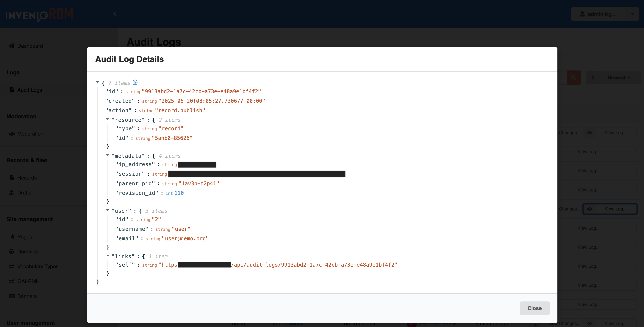
Task: Collapse the "resource" object
Action: pyautogui.click(x=108, y=119)
